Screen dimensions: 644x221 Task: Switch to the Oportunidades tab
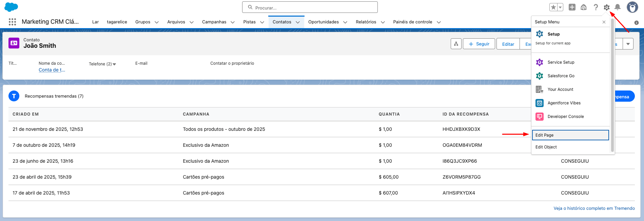[x=323, y=22]
